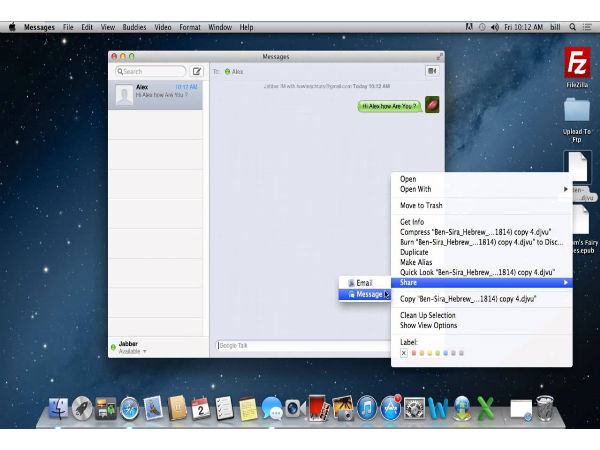Open Reminders checklist app in Dock
This screenshot has height=450, width=600.
(x=224, y=408)
